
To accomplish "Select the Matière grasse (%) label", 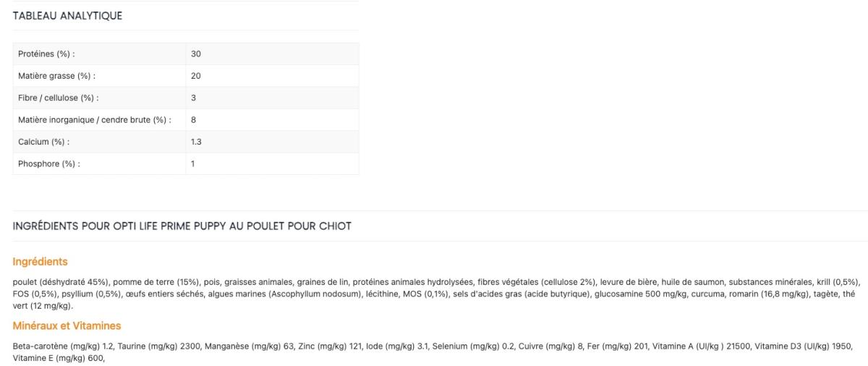I will point(56,76).
